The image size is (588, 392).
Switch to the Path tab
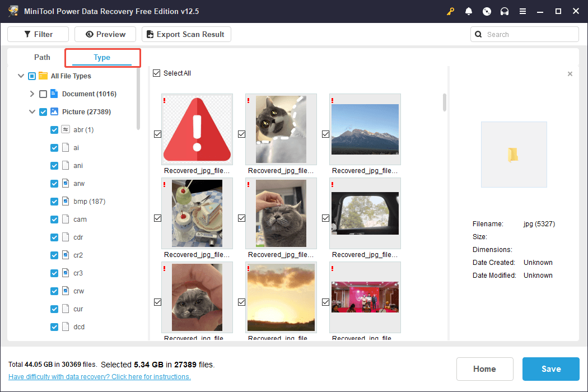tap(42, 57)
